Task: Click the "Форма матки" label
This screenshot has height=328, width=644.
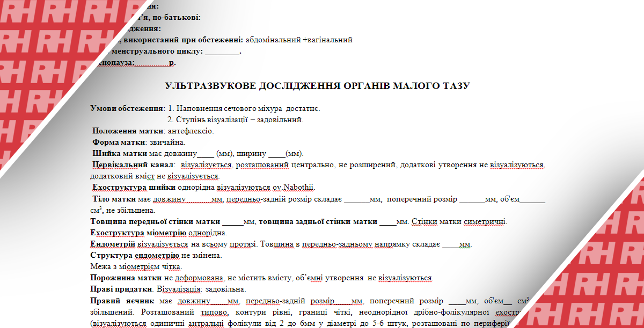Action: [x=119, y=142]
